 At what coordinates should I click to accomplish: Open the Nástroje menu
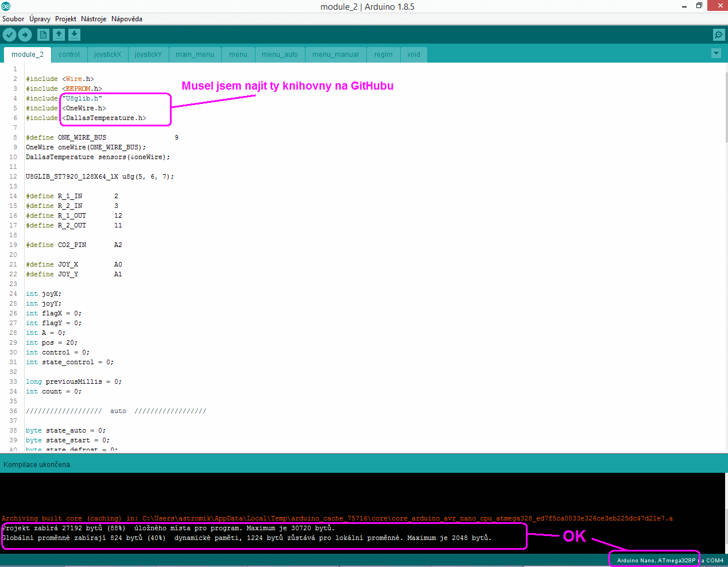click(x=94, y=19)
